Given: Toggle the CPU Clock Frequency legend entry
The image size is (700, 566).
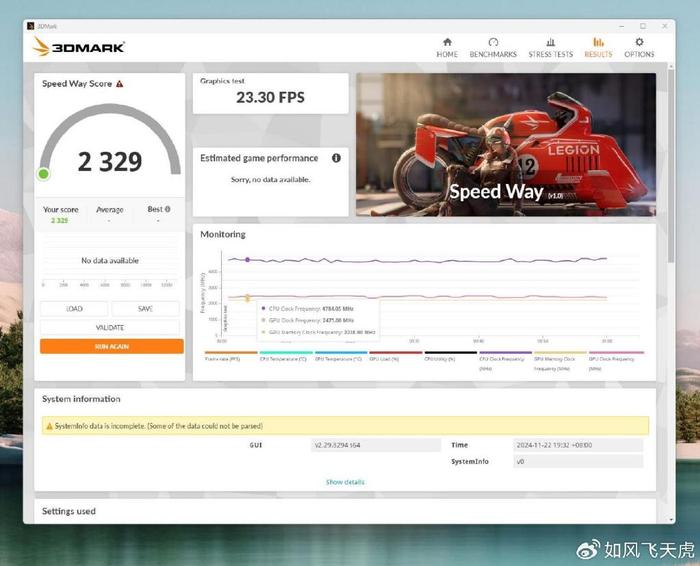Looking at the screenshot, I should tap(506, 361).
